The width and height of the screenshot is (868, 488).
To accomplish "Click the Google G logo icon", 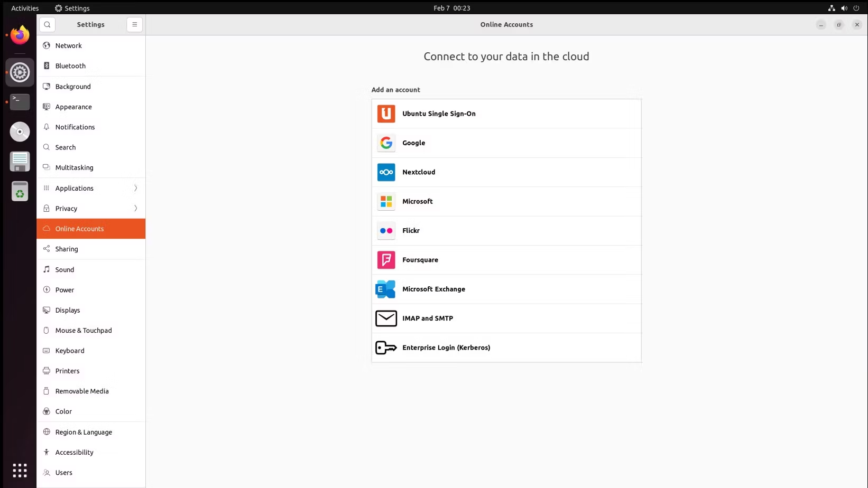I will tap(386, 143).
